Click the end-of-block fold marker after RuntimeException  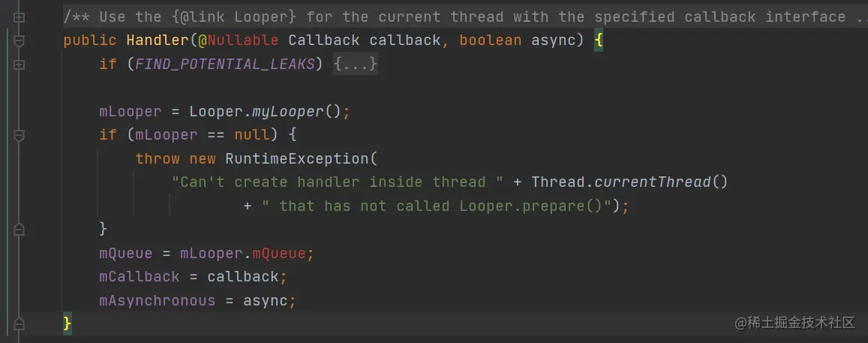coord(20,229)
